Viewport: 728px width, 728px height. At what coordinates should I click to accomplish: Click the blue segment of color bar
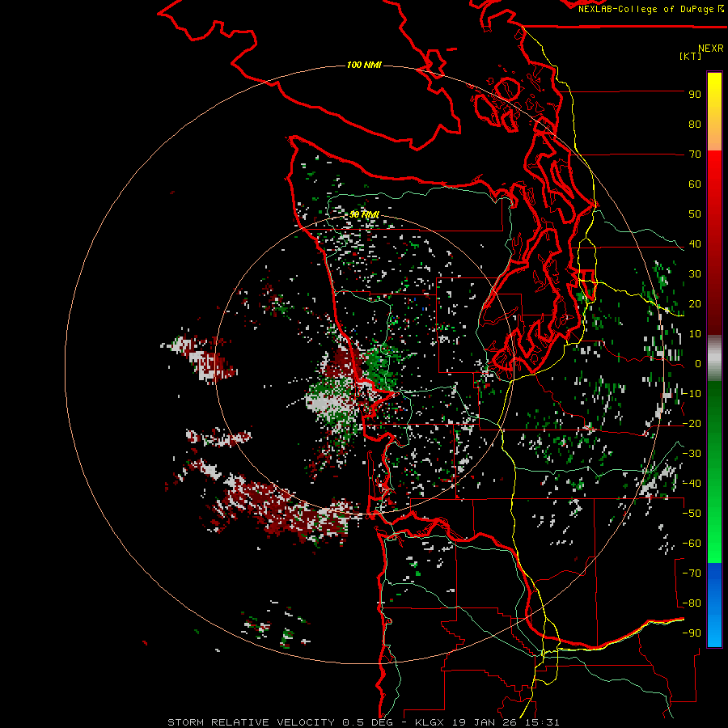pos(714,580)
